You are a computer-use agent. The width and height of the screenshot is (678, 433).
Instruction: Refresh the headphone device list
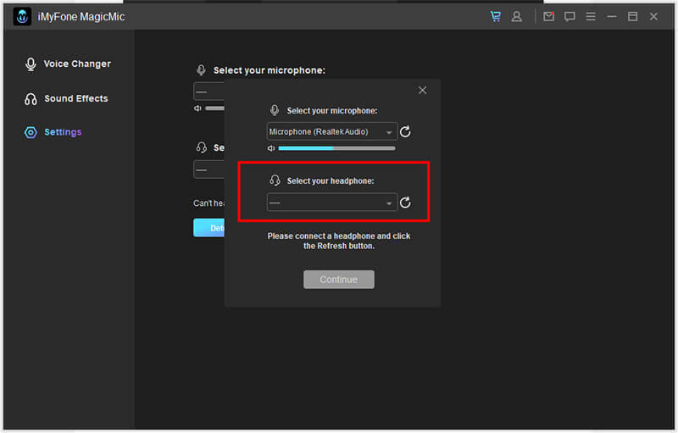(405, 203)
